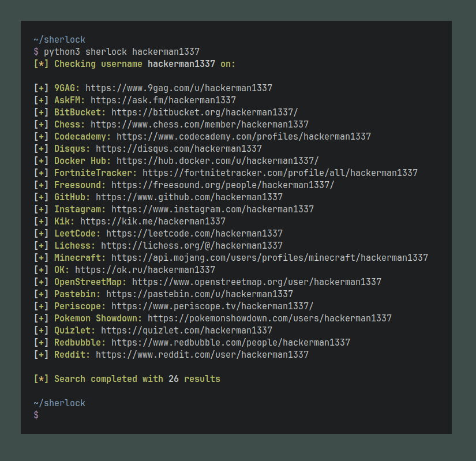This screenshot has width=476, height=461.
Task: Click the python3 sherlock command text
Action: [x=122, y=52]
